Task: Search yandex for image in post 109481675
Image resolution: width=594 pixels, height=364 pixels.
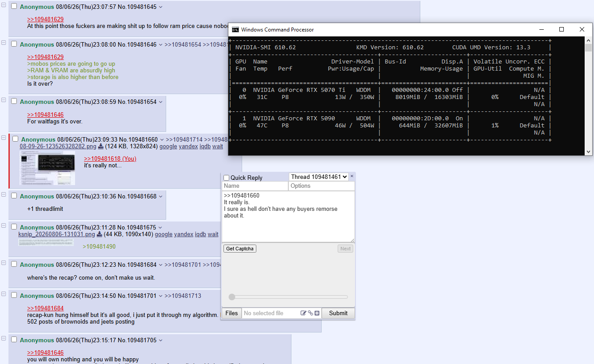Action: (183, 234)
